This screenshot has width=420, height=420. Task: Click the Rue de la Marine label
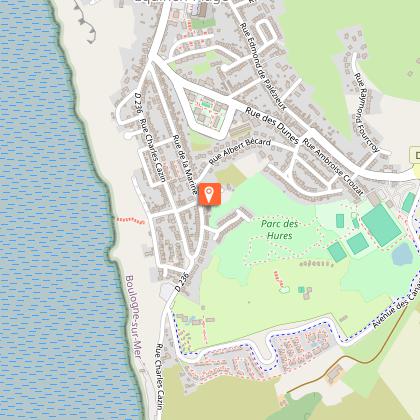(x=185, y=164)
